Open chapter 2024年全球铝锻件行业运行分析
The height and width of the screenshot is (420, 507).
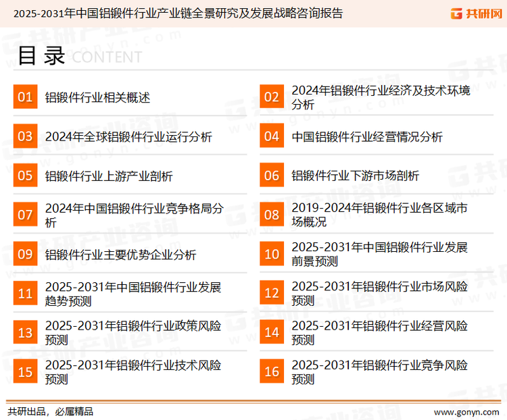pyautogui.click(x=128, y=136)
